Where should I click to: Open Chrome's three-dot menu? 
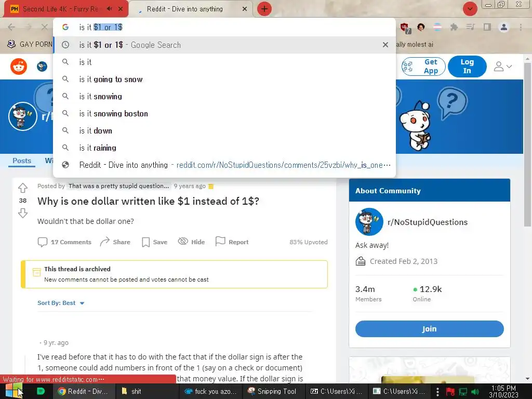click(x=521, y=27)
